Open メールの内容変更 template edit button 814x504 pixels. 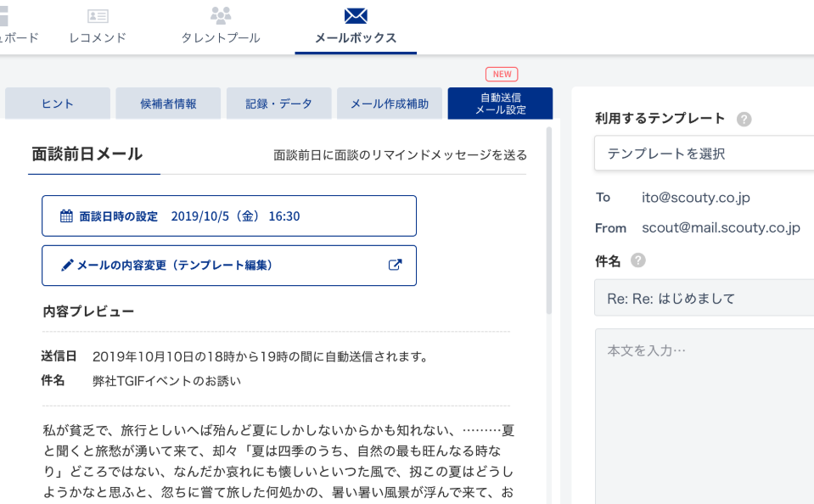point(229,266)
